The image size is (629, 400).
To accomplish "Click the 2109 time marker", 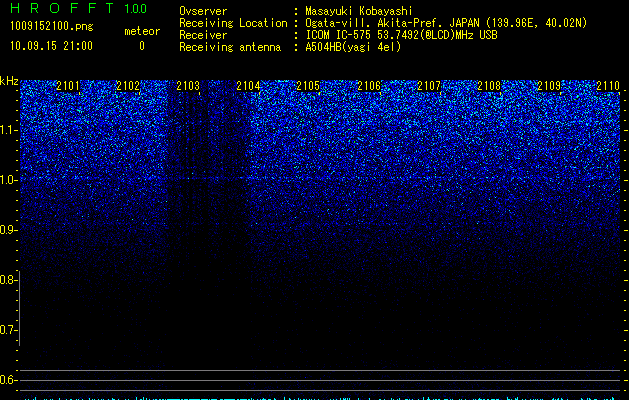I will (x=549, y=85).
